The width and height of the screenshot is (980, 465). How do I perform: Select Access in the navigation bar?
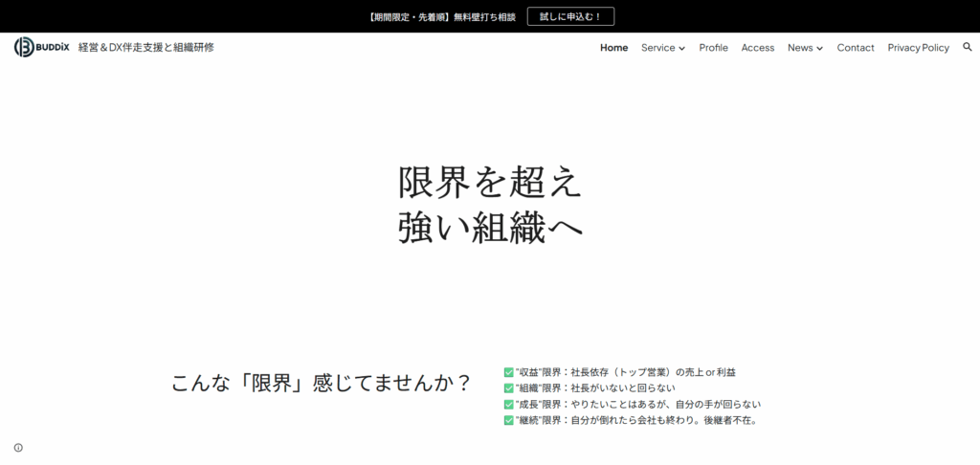[757, 48]
